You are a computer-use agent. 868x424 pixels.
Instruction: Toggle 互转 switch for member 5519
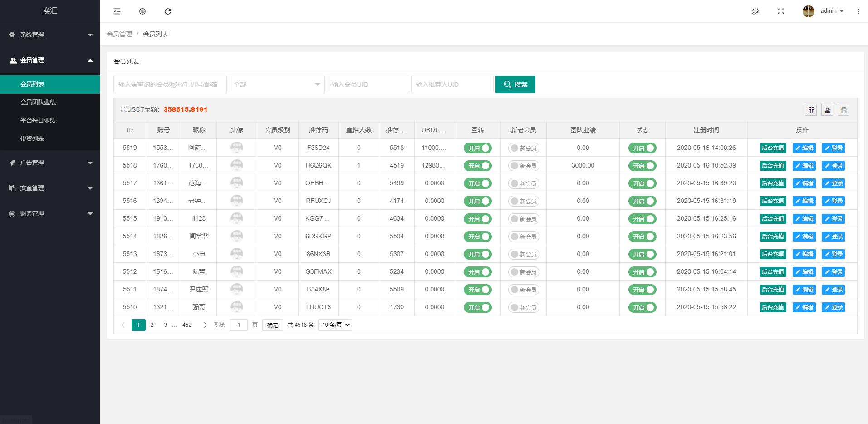tap(478, 148)
